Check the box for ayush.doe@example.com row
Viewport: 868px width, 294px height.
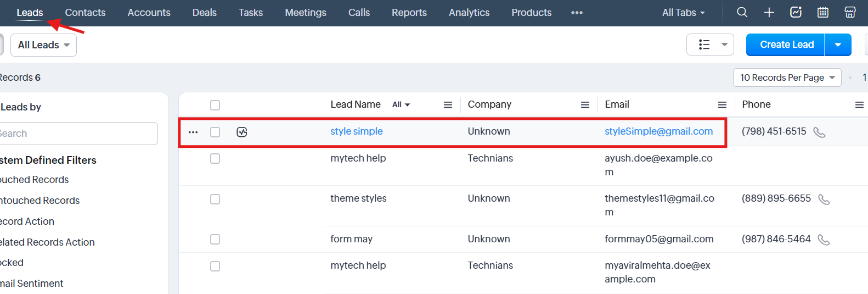coord(215,158)
